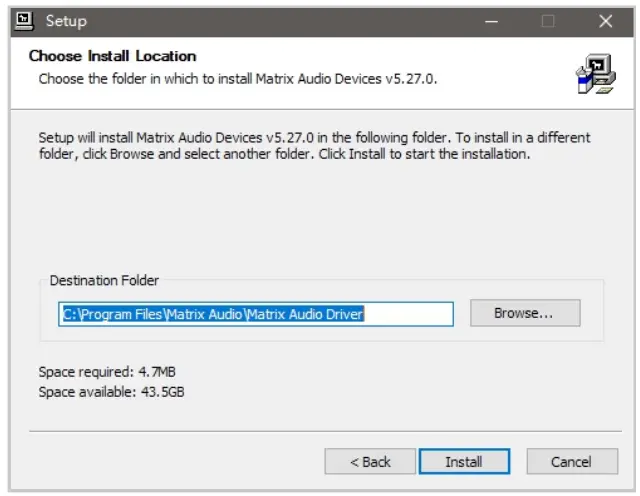Click the "Setup" title text
The image size is (640, 496).
[x=66, y=21]
